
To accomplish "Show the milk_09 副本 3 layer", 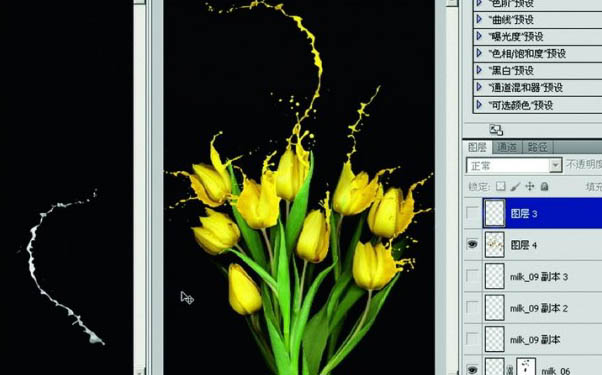I will [x=472, y=276].
